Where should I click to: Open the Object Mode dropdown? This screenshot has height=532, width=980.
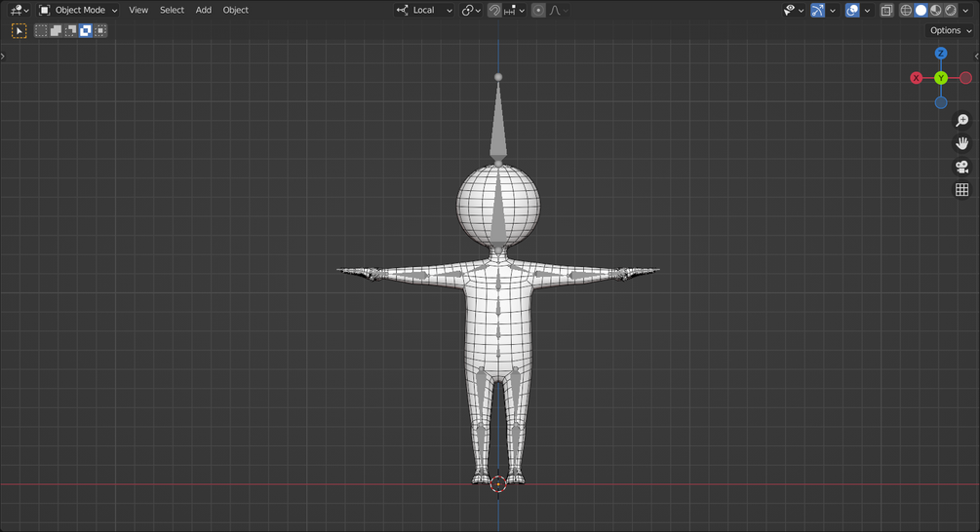click(77, 10)
